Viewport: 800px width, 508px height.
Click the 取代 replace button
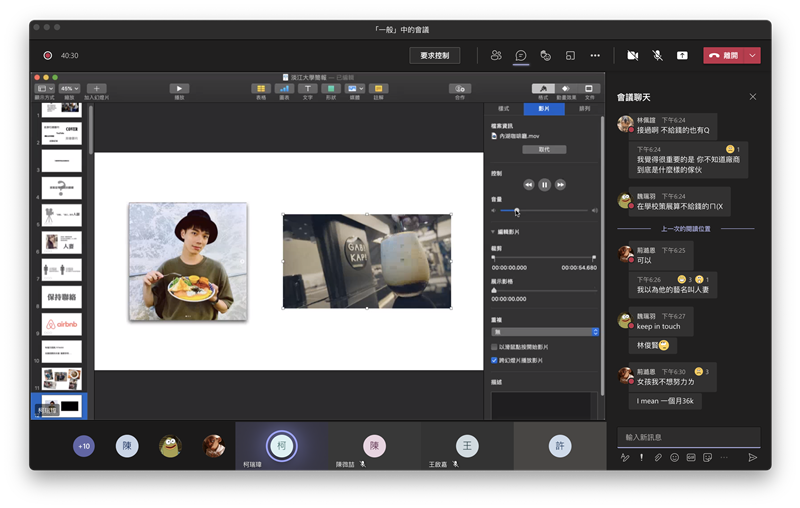(x=544, y=150)
